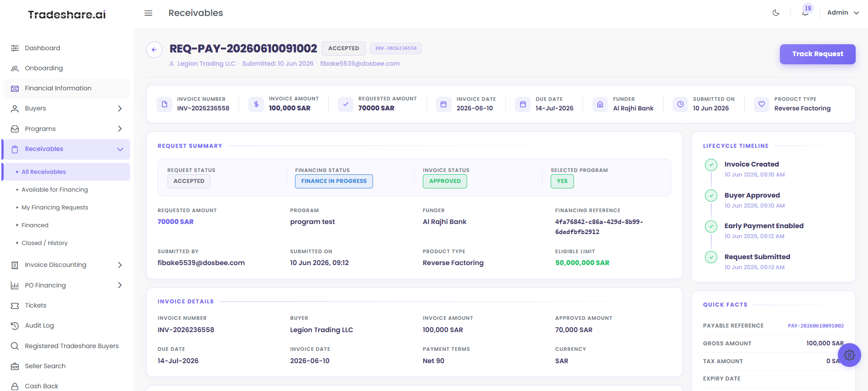Image resolution: width=868 pixels, height=391 pixels.
Task: Click the YES selected program badge
Action: point(562,181)
